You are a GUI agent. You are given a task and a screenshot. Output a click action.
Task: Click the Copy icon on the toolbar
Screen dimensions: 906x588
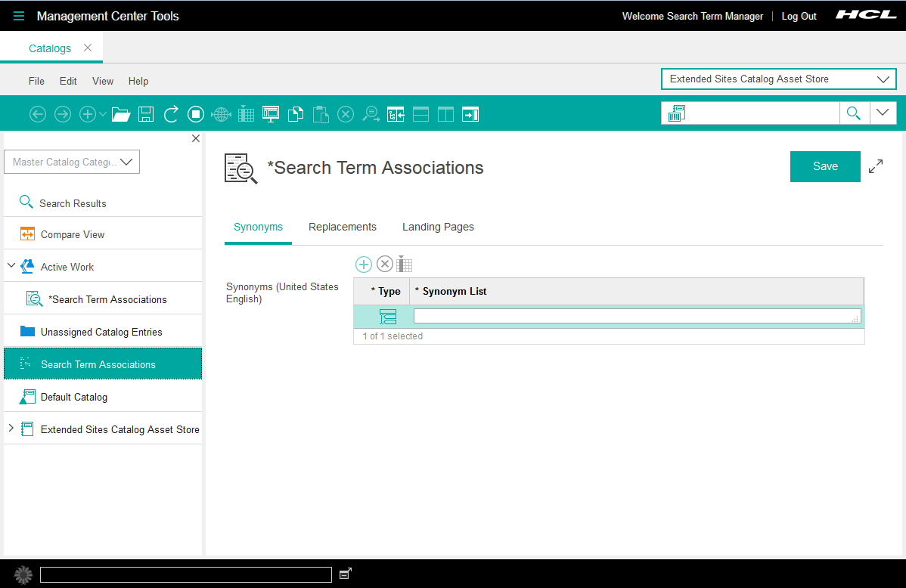pos(295,114)
